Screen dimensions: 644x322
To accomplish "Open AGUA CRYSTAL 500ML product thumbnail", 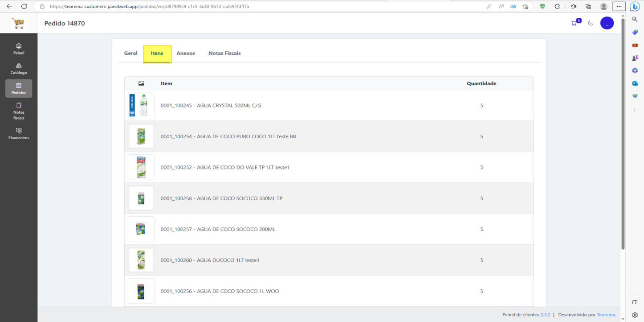I will (141, 105).
